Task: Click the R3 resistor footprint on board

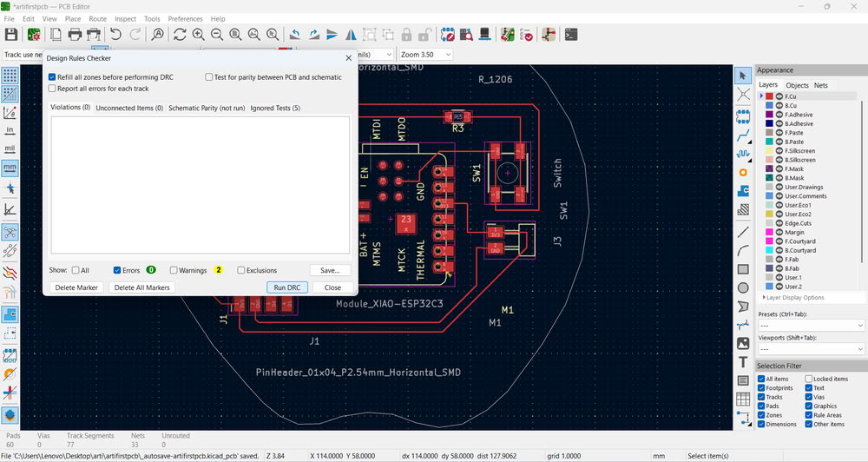Action: click(457, 117)
